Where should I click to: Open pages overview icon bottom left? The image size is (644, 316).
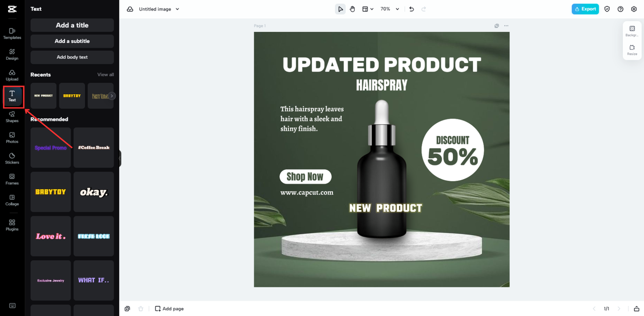(x=128, y=308)
